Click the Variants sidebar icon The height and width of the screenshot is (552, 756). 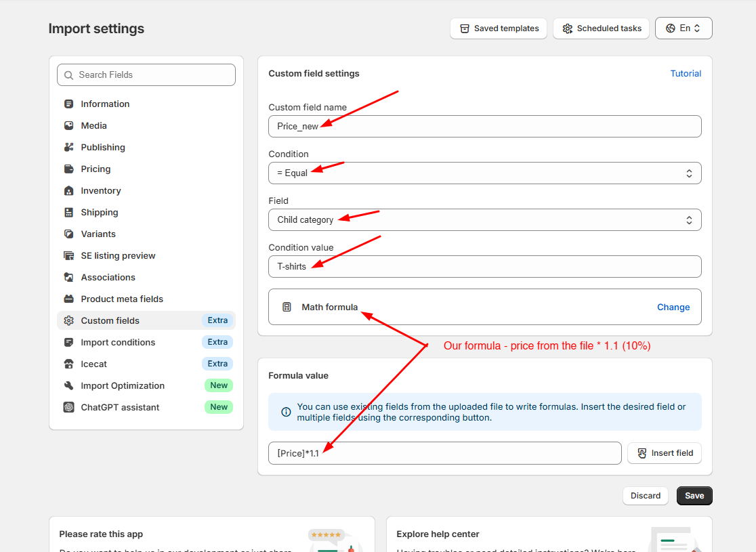point(69,234)
